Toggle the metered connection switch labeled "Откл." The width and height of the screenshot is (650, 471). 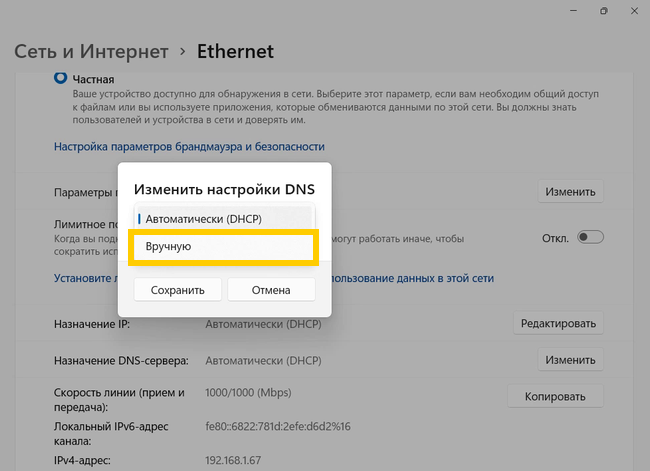(591, 238)
